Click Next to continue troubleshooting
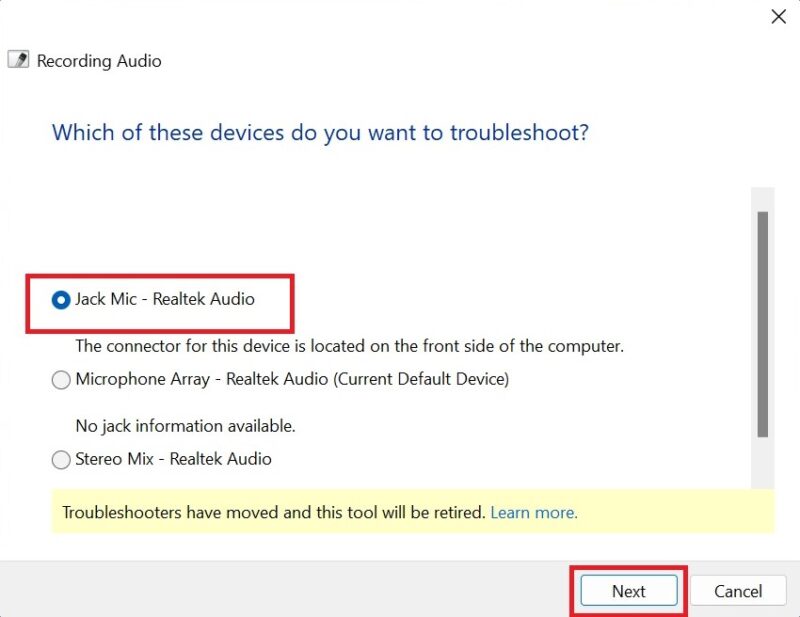The image size is (800, 617). click(628, 591)
